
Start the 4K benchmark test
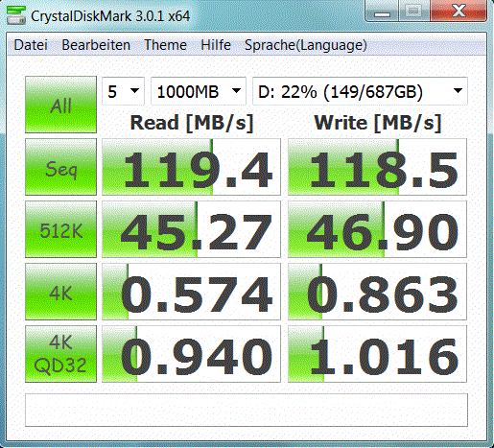(60, 292)
